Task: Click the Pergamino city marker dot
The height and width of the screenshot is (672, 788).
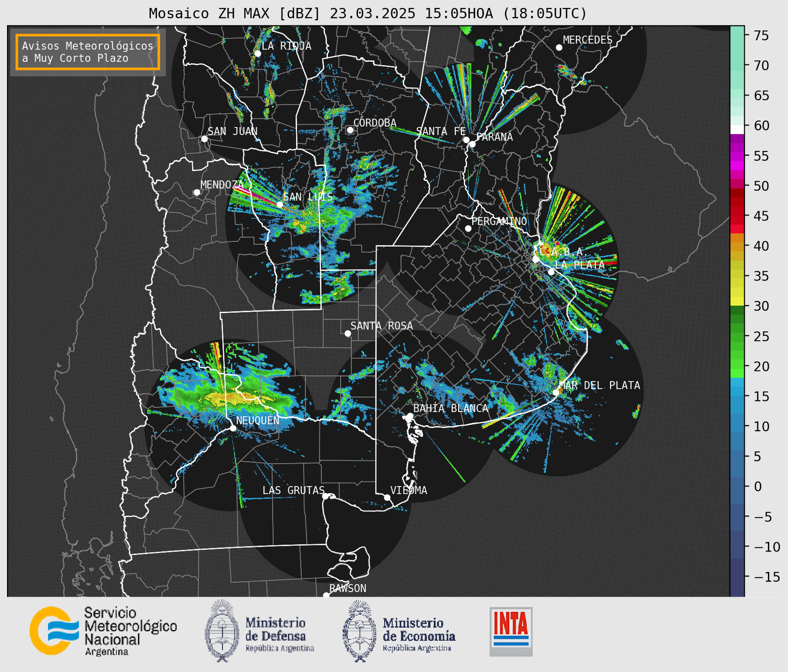Action: coord(468,229)
